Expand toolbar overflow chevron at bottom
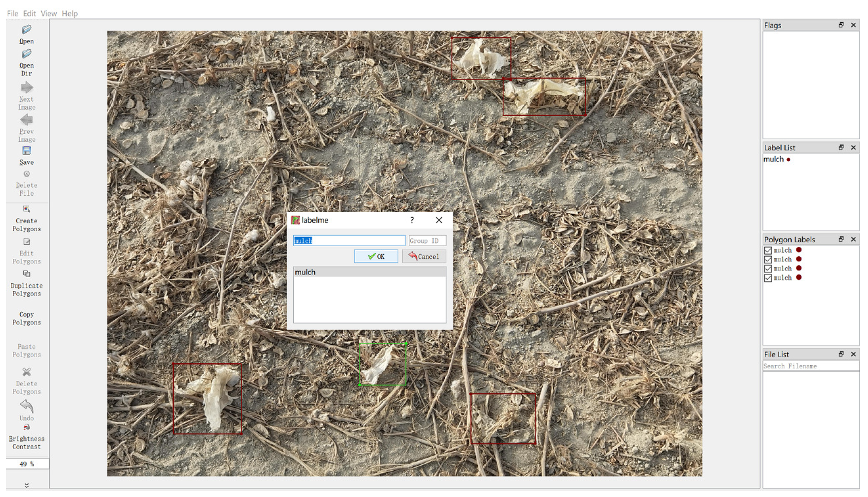868x497 pixels. [27, 486]
